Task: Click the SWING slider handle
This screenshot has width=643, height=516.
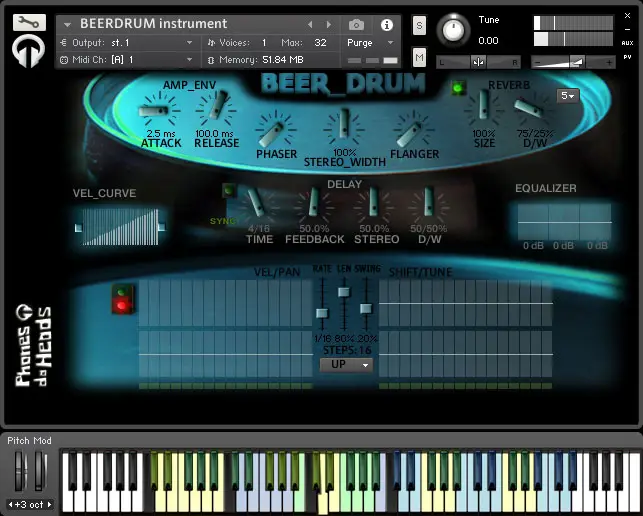Action: tap(366, 308)
